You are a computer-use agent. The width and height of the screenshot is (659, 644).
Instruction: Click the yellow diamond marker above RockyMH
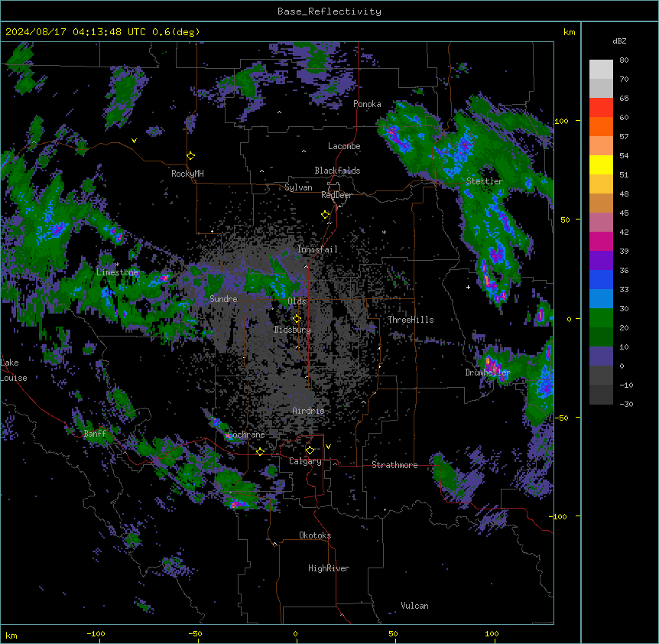pyautogui.click(x=191, y=156)
